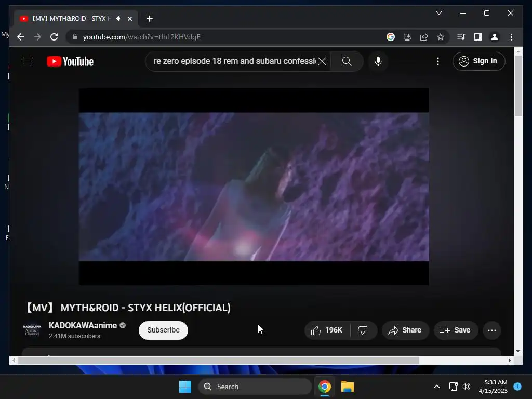Share the STYX HELIX video
The width and height of the screenshot is (532, 399).
coord(405,330)
